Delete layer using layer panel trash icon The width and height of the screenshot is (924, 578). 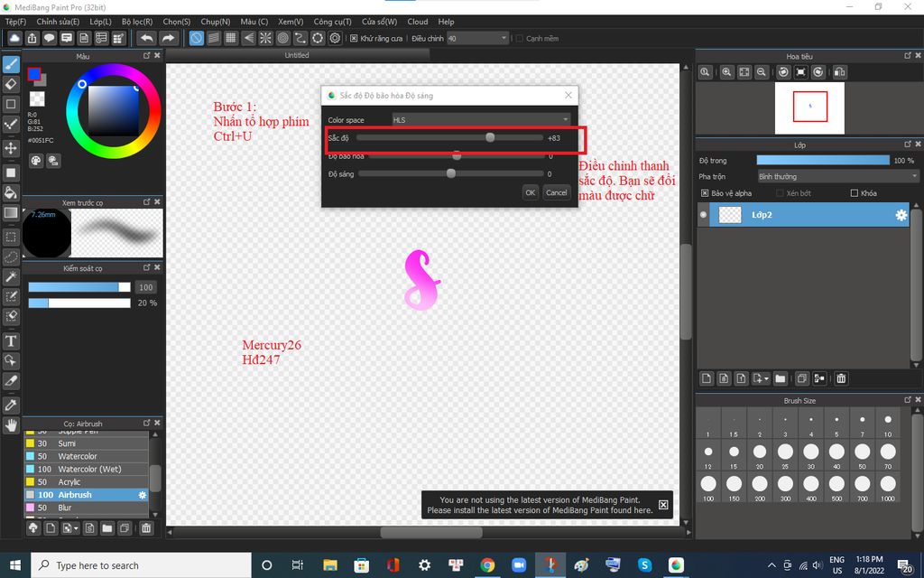pos(841,378)
